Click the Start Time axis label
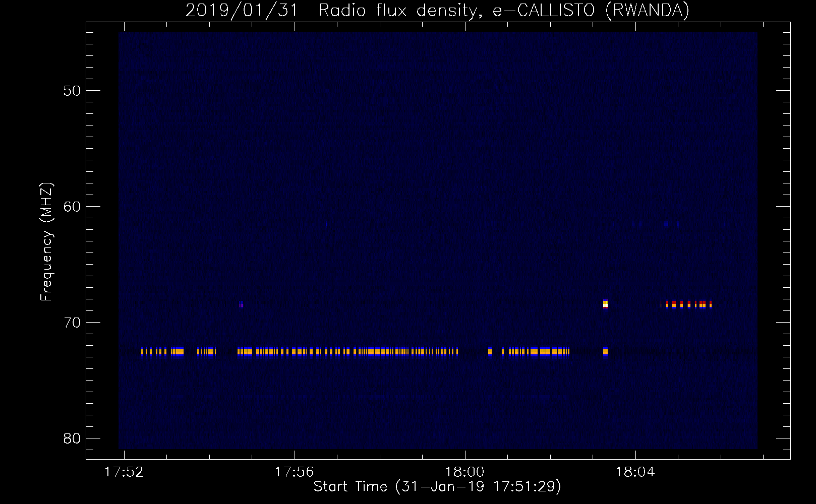 [437, 487]
